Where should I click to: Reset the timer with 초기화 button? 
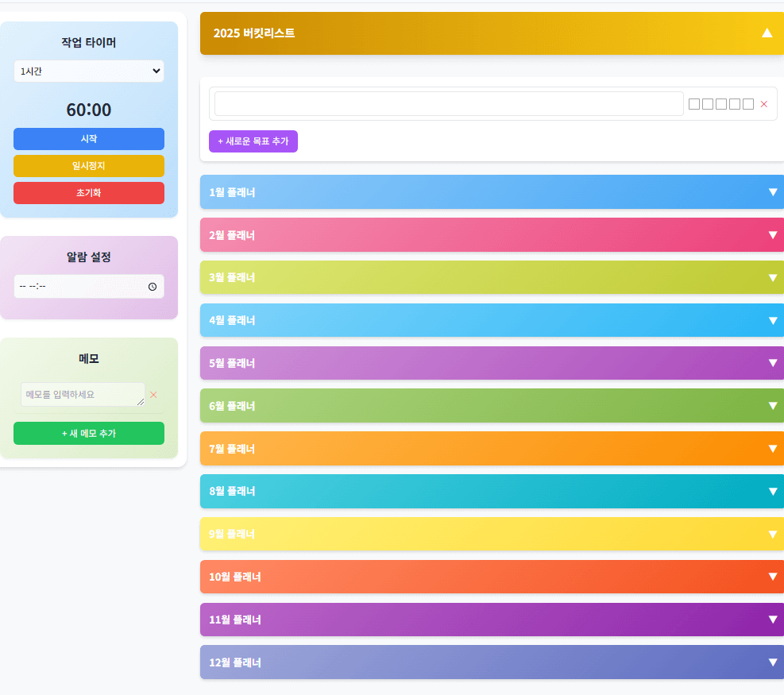coord(88,193)
